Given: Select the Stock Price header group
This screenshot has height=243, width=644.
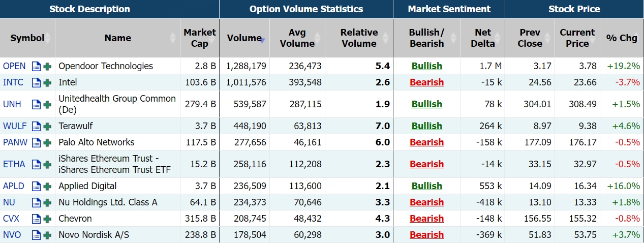Looking at the screenshot, I should pyautogui.click(x=574, y=9).
